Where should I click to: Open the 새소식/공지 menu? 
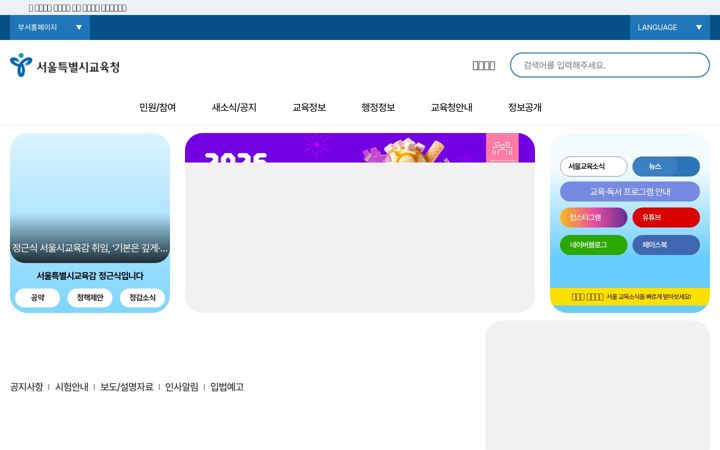[x=234, y=107]
